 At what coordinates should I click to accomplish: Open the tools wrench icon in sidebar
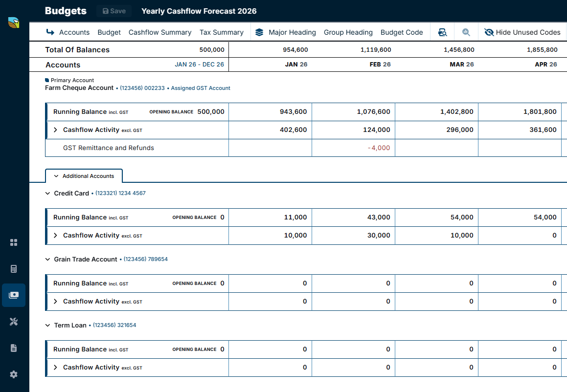click(x=14, y=322)
